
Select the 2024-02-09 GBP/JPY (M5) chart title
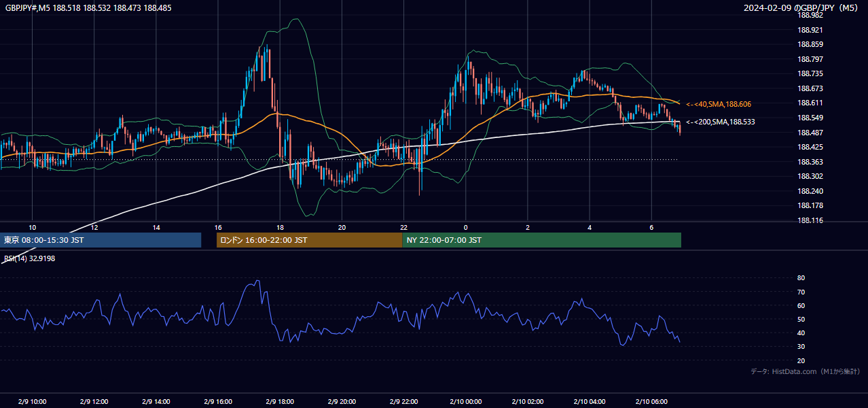[x=802, y=7]
